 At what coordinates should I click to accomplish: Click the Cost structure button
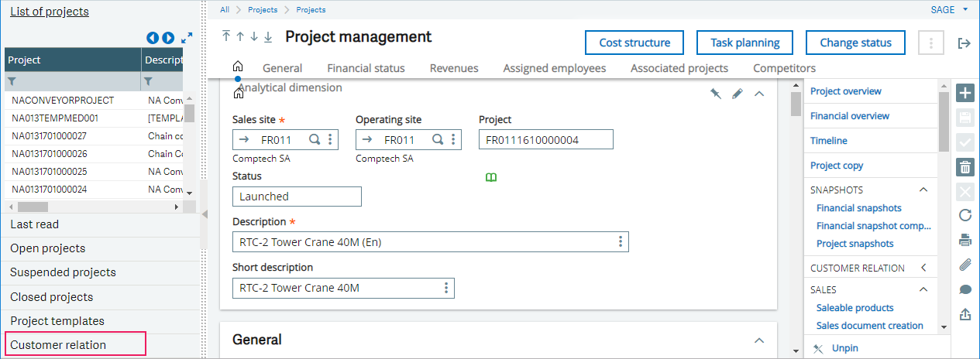click(x=633, y=43)
